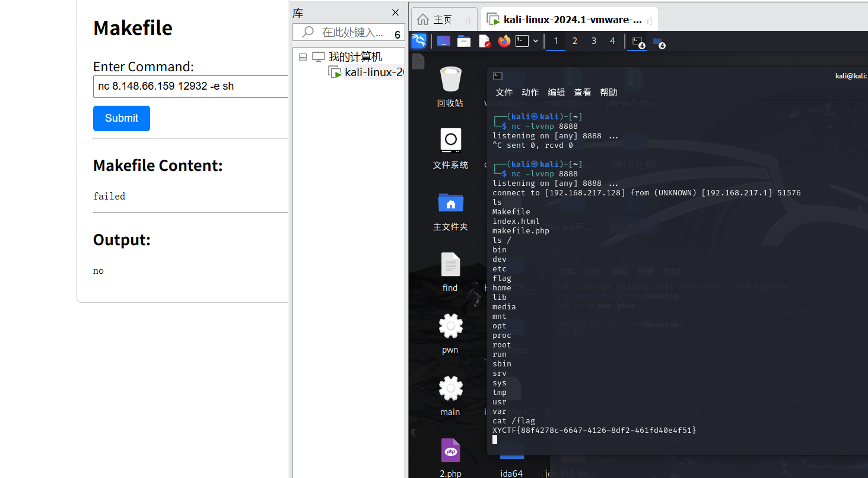The width and height of the screenshot is (868, 478).
Task: Switch to workspace 1
Action: (556, 41)
